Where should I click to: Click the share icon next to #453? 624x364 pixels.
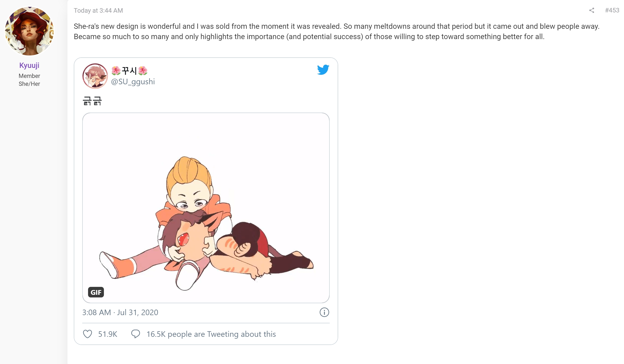click(591, 10)
